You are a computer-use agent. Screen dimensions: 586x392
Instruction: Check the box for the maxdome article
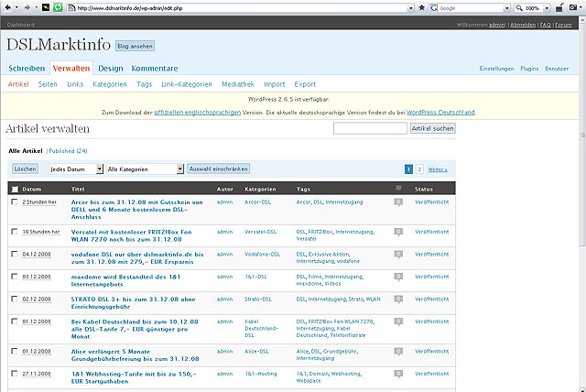pyautogui.click(x=15, y=277)
